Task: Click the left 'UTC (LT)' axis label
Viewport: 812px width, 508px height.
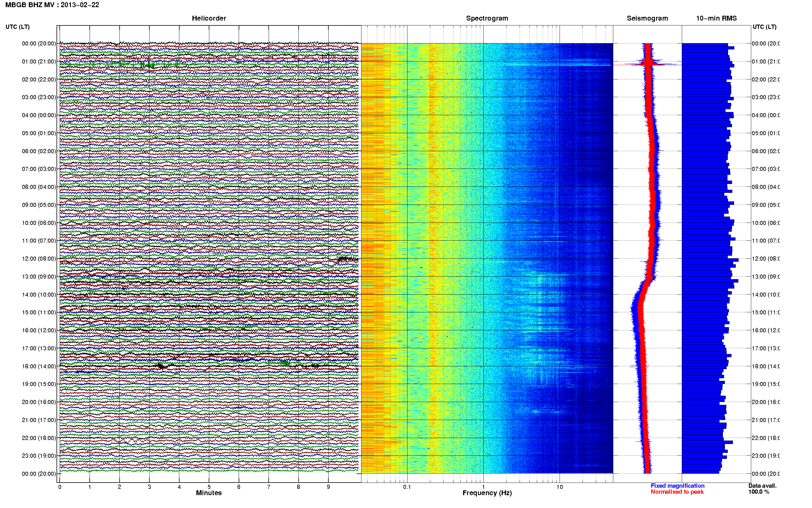Action: [x=17, y=27]
